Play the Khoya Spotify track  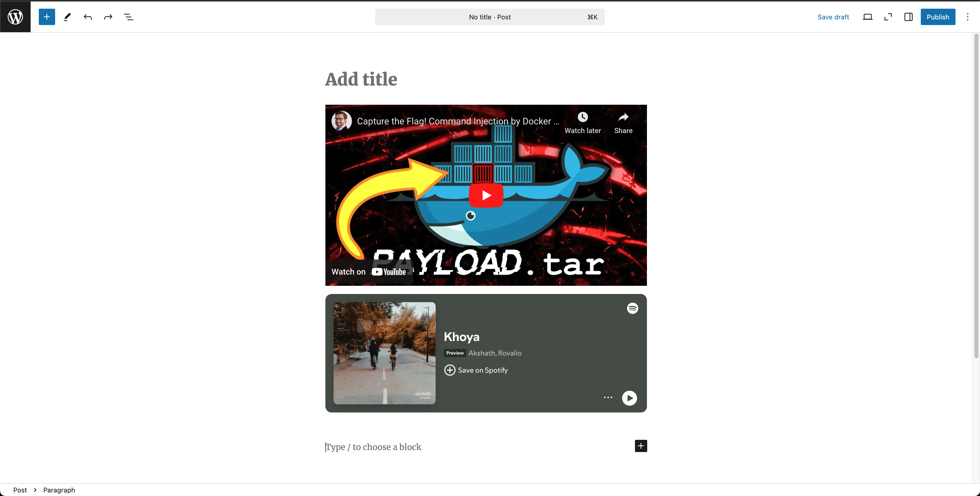629,398
